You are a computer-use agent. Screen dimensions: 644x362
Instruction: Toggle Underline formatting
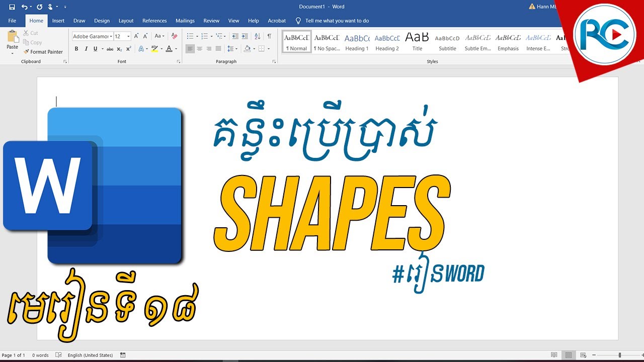coord(95,49)
